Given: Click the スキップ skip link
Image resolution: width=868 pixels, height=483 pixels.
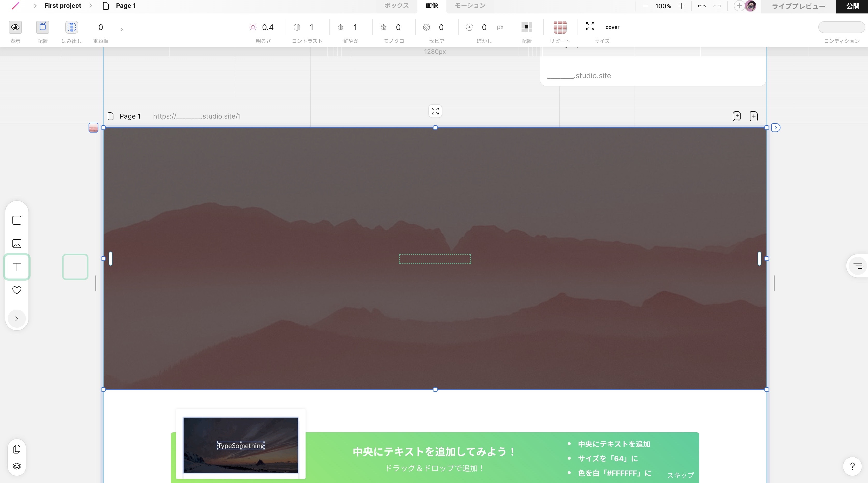Looking at the screenshot, I should pyautogui.click(x=680, y=475).
